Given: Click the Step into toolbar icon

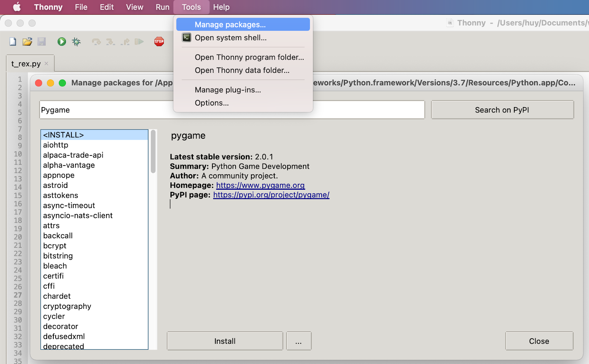Looking at the screenshot, I should pyautogui.click(x=110, y=42).
